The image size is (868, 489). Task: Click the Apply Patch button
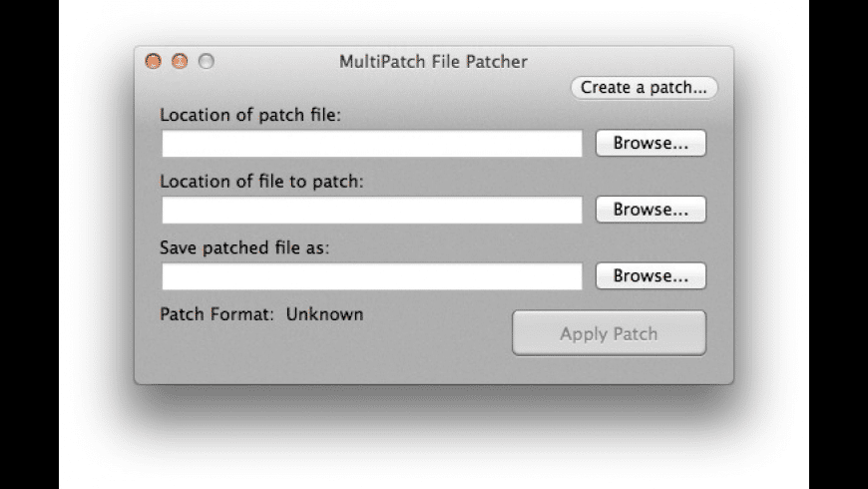point(609,333)
